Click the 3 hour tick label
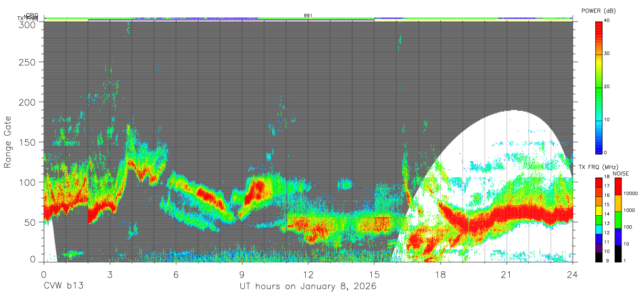Viewport: 644px width, 297px height. point(110,274)
